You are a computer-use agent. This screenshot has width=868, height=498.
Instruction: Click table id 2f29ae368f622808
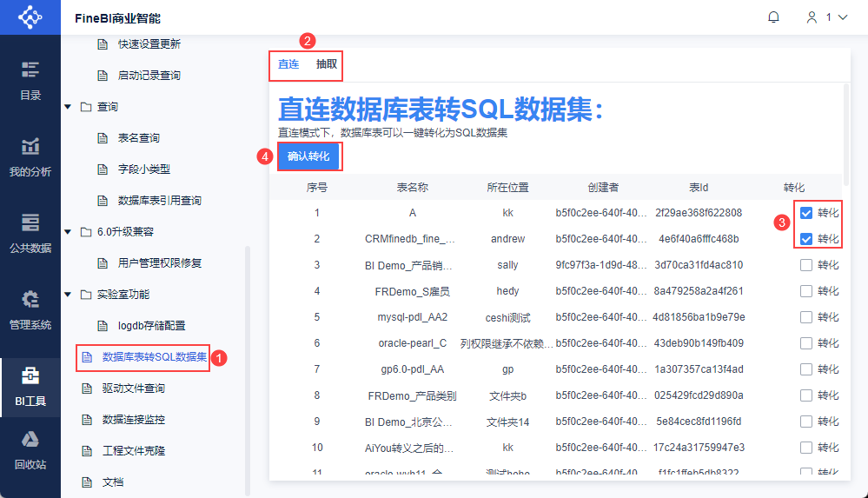click(x=699, y=213)
